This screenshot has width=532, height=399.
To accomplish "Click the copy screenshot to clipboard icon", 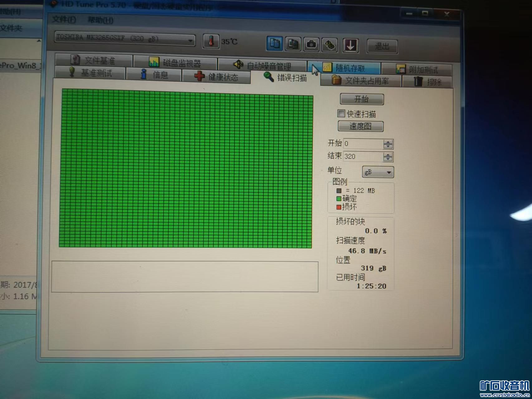I will tap(293, 44).
